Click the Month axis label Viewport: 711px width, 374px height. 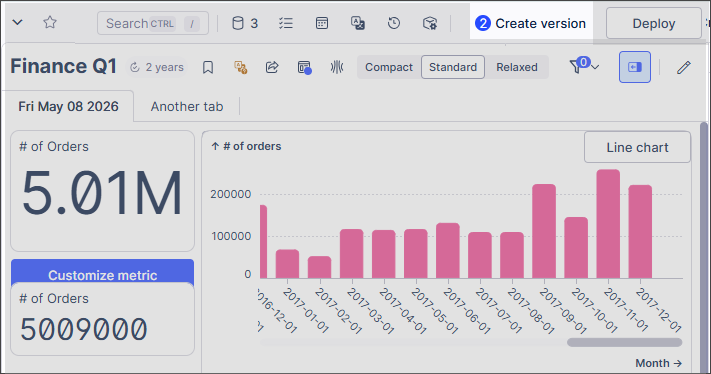[658, 363]
